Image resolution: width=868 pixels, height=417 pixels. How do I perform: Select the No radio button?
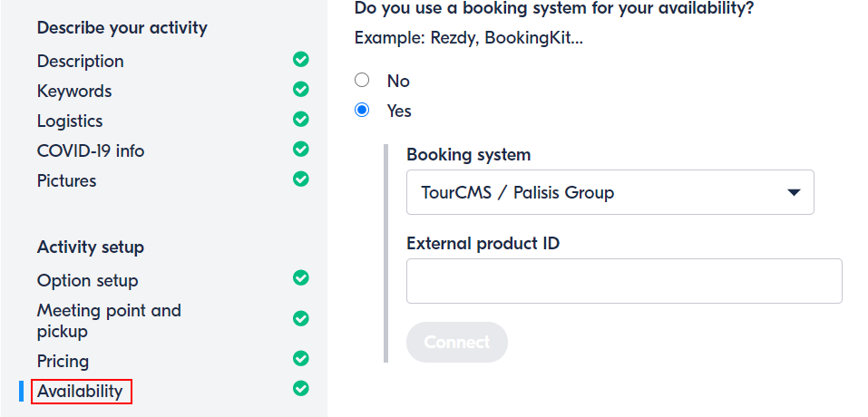pyautogui.click(x=362, y=80)
